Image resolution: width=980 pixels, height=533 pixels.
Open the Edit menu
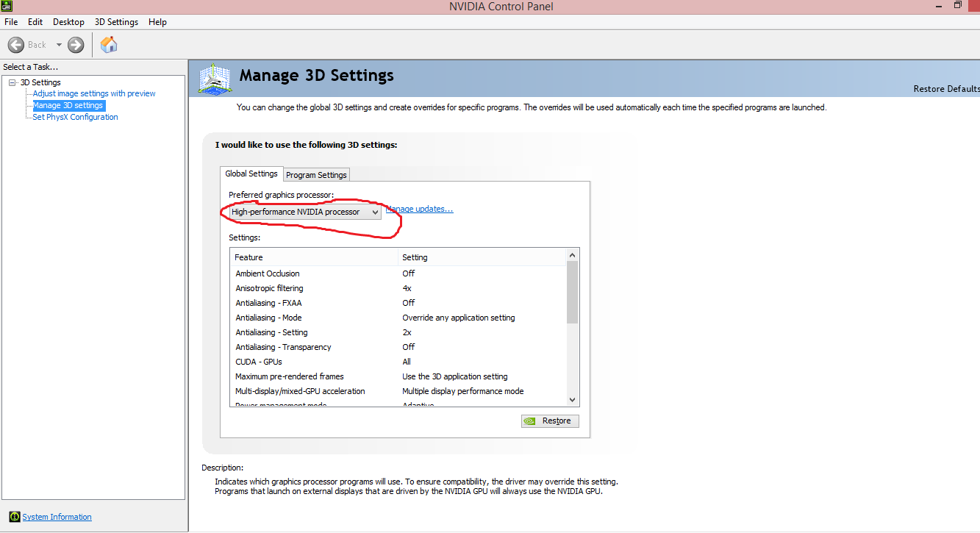(x=35, y=22)
